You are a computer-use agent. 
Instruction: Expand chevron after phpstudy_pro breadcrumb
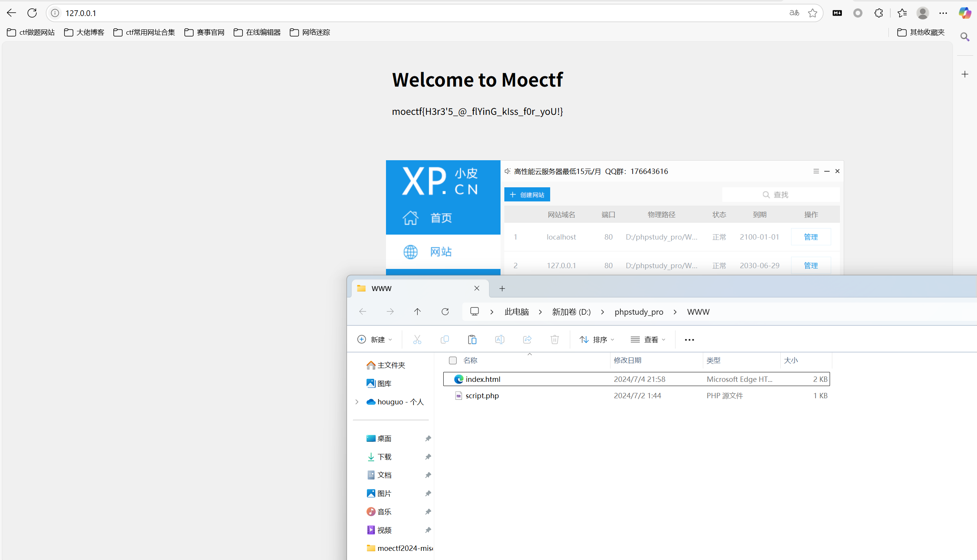(675, 312)
